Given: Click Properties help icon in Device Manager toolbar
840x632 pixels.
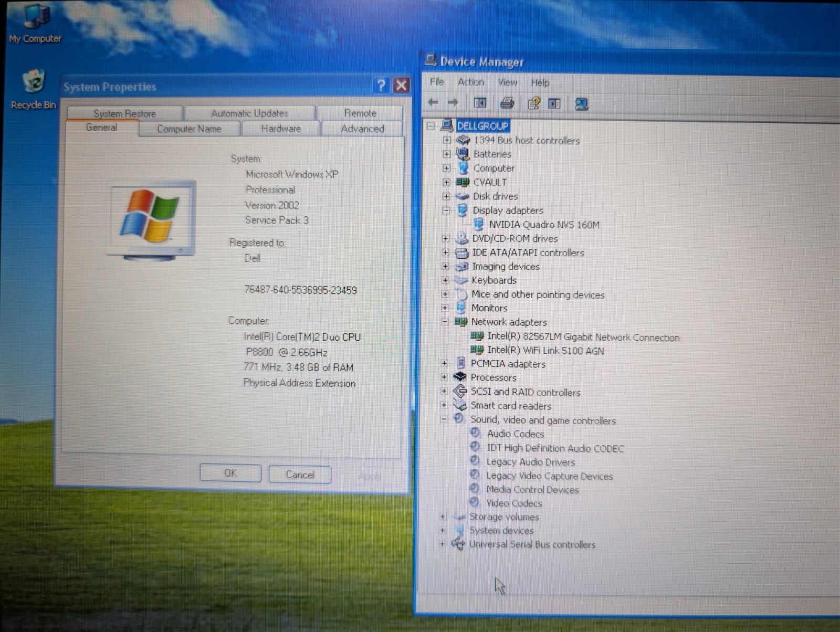Looking at the screenshot, I should pyautogui.click(x=534, y=103).
